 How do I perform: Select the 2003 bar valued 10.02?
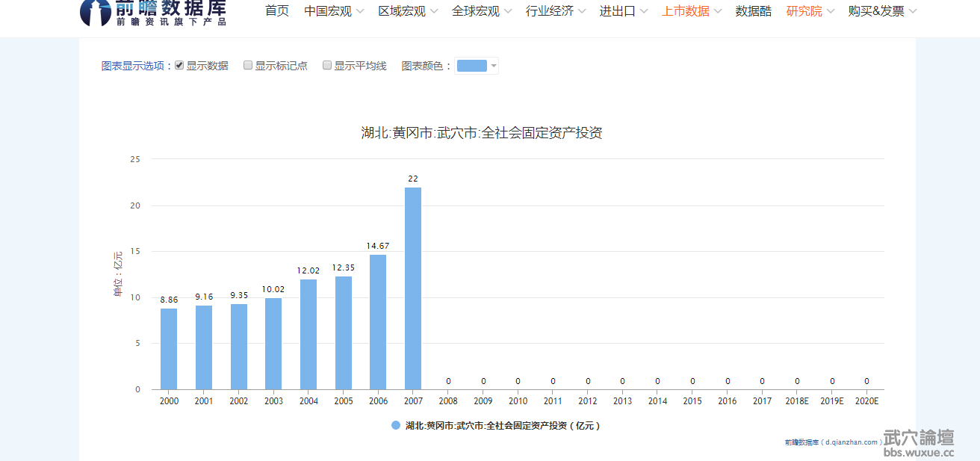point(273,344)
